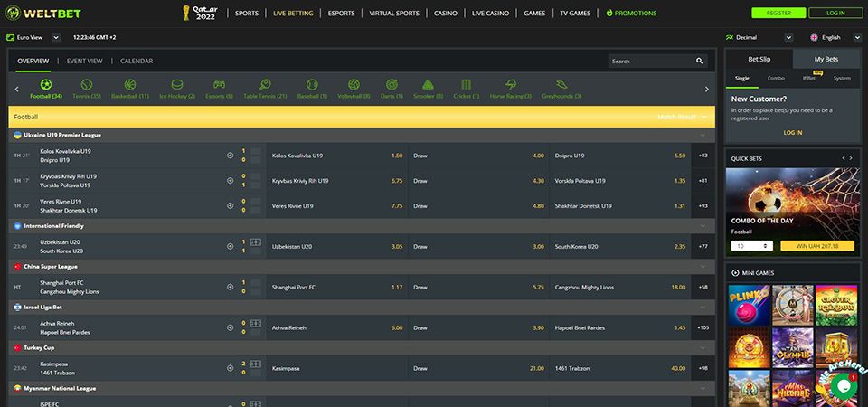Screen dimensions: 868x407
Task: Select the Horse Racing sport icon
Action: coord(510,85)
